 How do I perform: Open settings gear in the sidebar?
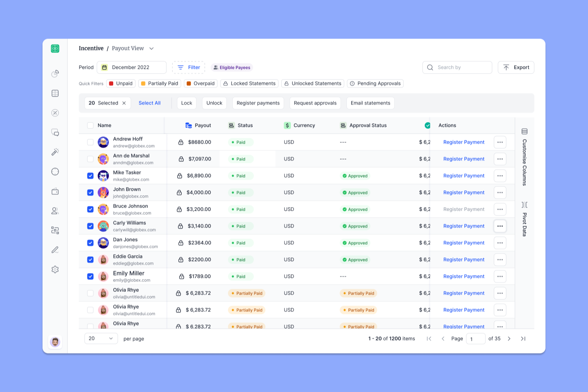coord(55,270)
